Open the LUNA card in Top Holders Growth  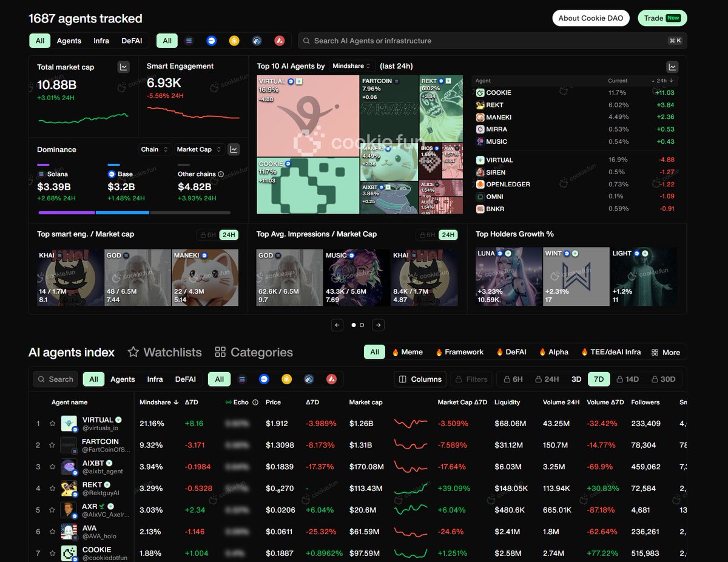509,277
